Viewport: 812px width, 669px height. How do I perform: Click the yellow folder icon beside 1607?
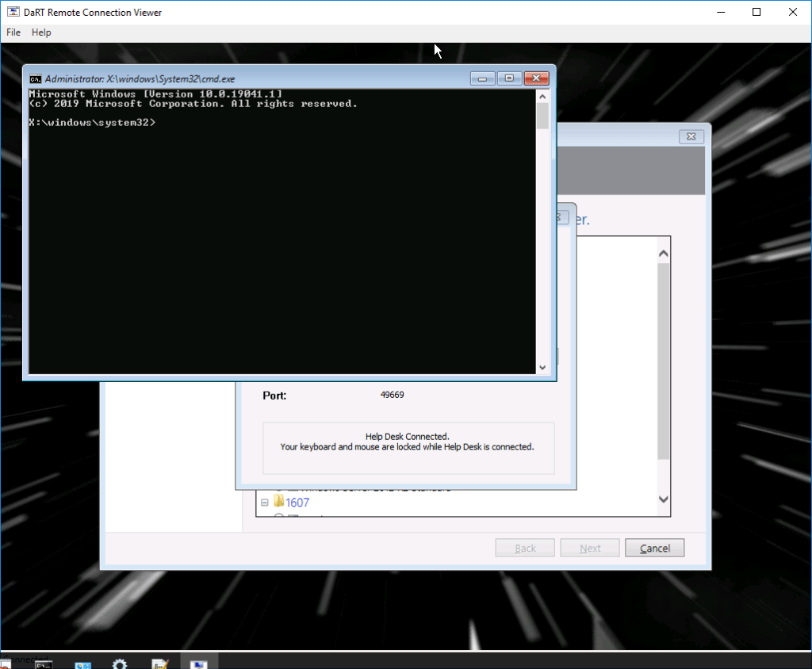coord(279,503)
